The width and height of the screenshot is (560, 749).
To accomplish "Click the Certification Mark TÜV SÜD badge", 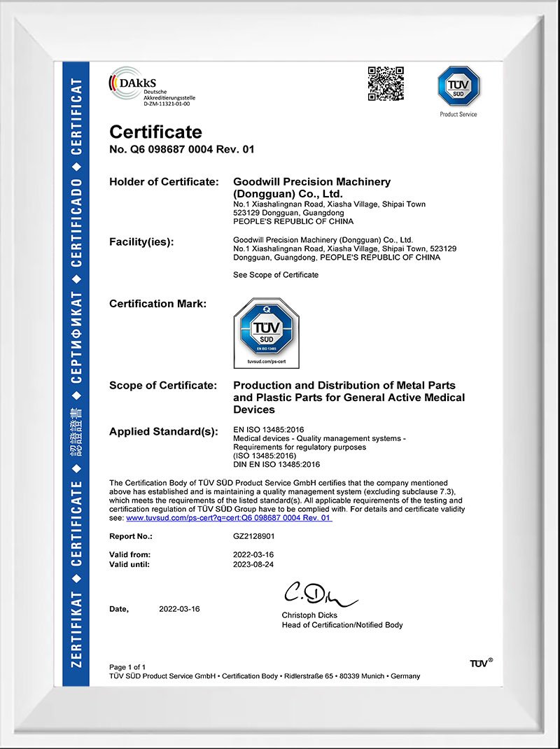I will click(266, 329).
